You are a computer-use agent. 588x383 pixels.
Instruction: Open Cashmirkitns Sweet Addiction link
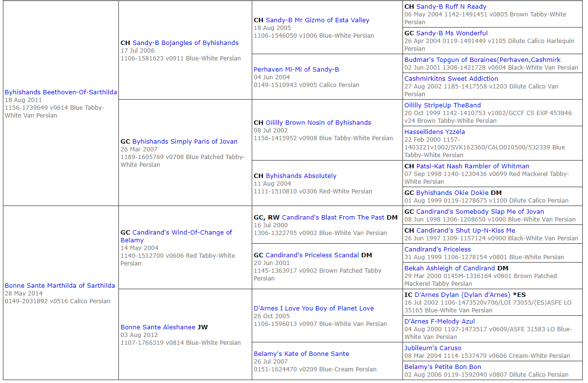tap(451, 79)
